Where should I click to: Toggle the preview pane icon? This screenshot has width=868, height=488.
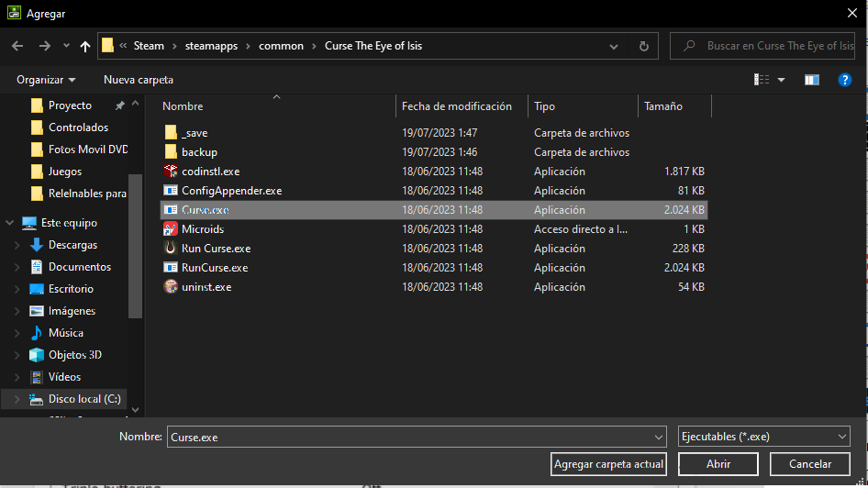coord(811,80)
